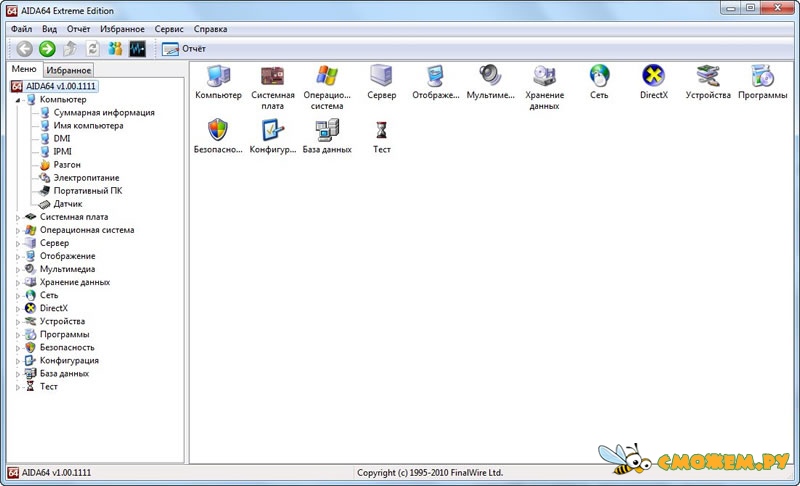Open the Операцио... система icon
Screen dimensions: 800x486
pyautogui.click(x=327, y=87)
